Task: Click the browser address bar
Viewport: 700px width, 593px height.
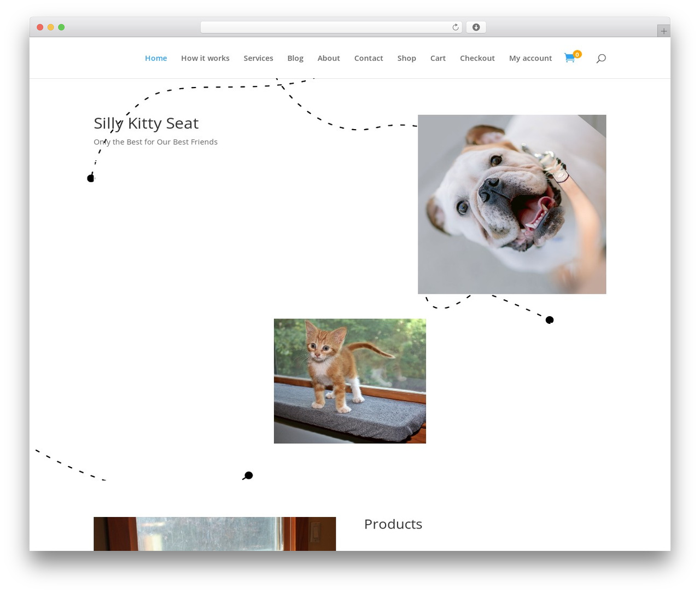Action: click(x=331, y=27)
